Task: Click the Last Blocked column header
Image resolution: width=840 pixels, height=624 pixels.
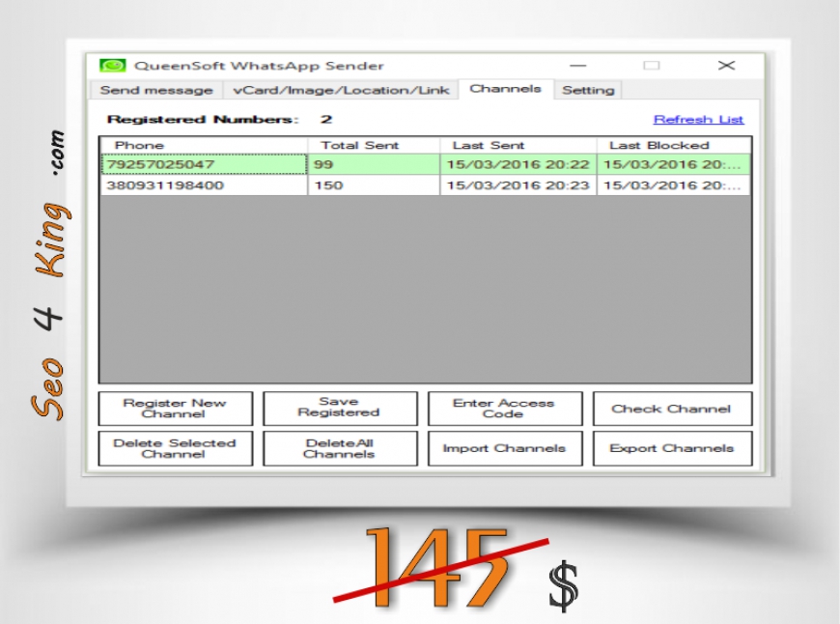Action: point(674,145)
